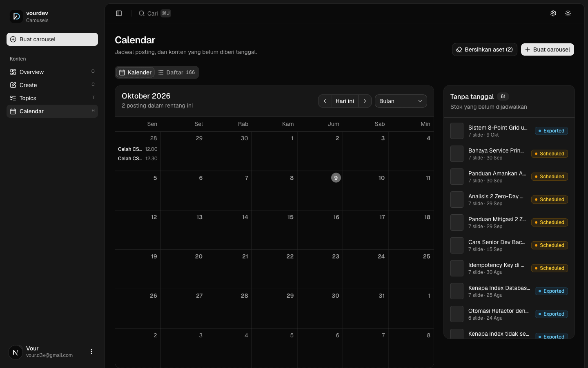
Task: Go to next month arrow
Action: 365,101
